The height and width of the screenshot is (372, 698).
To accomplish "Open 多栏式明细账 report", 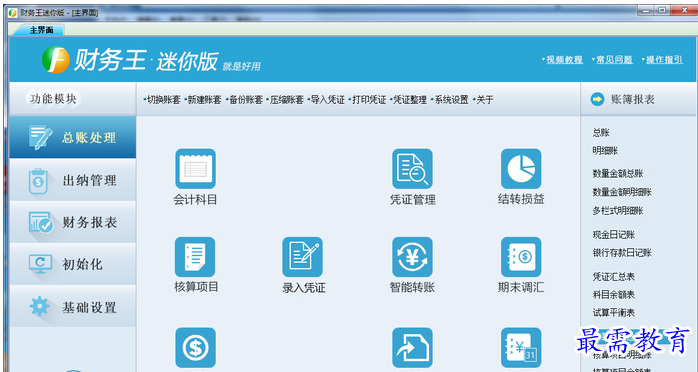I will point(618,210).
